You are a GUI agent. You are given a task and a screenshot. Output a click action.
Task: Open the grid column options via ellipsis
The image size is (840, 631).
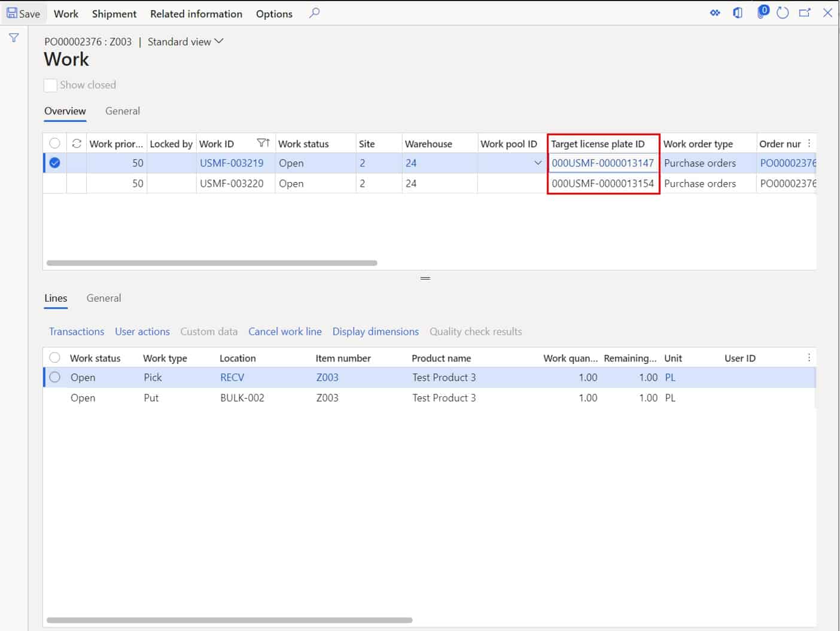(x=809, y=142)
